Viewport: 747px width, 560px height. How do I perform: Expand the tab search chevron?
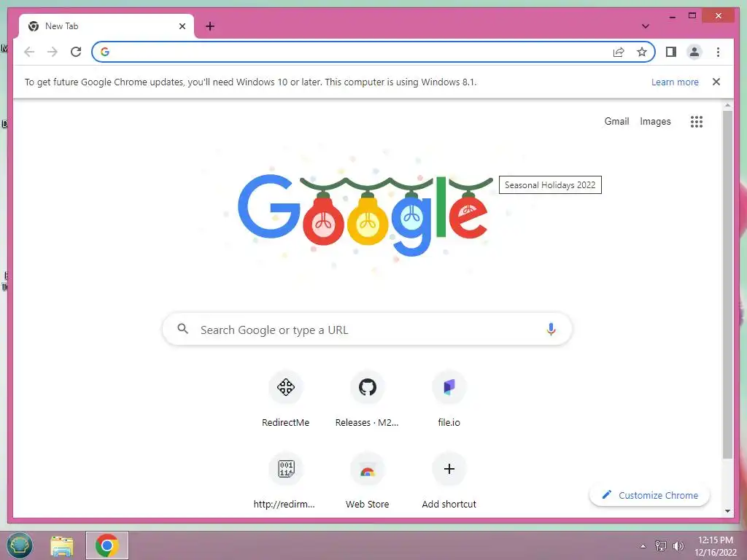[646, 26]
